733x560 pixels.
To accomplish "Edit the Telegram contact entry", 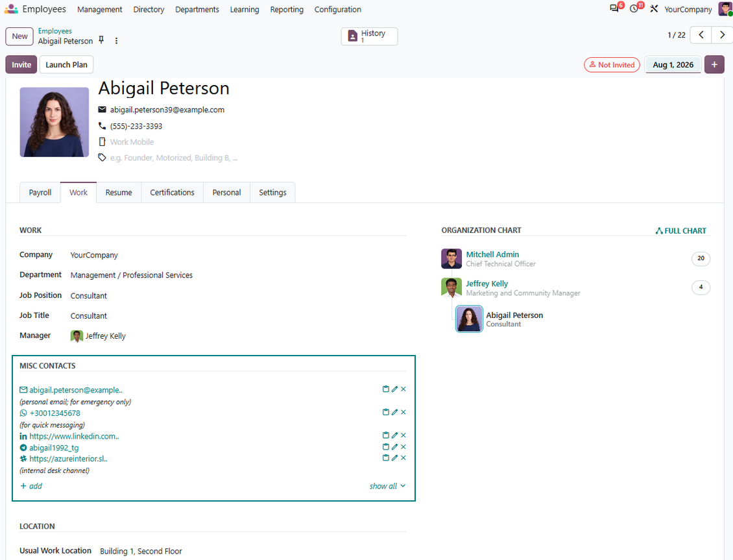I will (394, 446).
